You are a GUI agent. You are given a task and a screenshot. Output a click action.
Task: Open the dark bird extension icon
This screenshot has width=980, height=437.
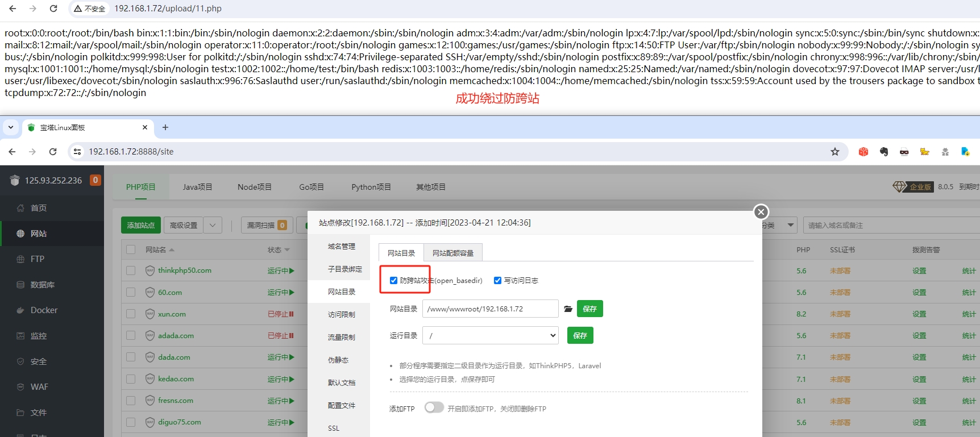click(884, 152)
